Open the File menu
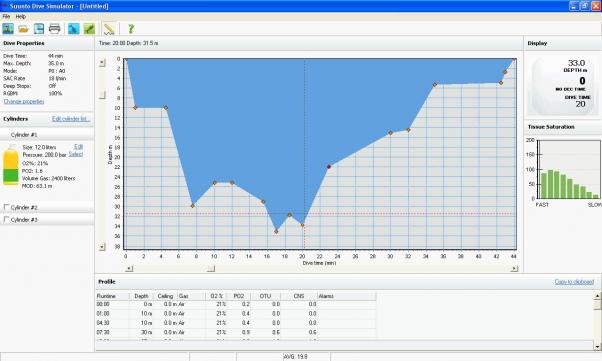 pyautogui.click(x=6, y=17)
